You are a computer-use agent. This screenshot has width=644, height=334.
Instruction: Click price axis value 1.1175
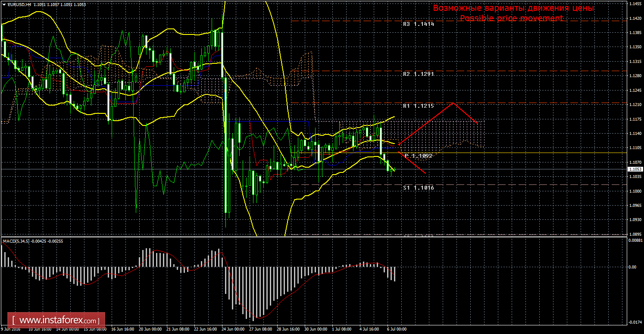coord(635,119)
